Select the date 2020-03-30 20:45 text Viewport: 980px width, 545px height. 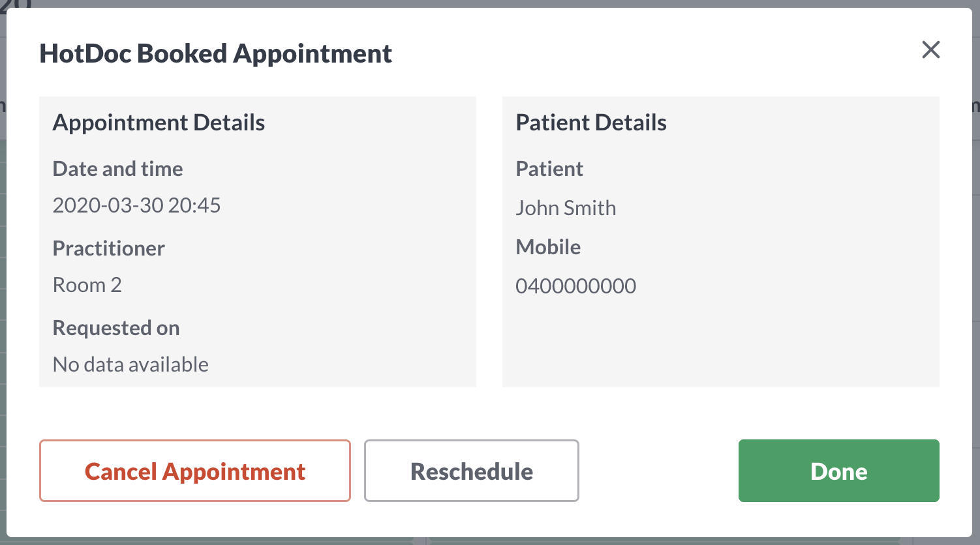pyautogui.click(x=136, y=205)
